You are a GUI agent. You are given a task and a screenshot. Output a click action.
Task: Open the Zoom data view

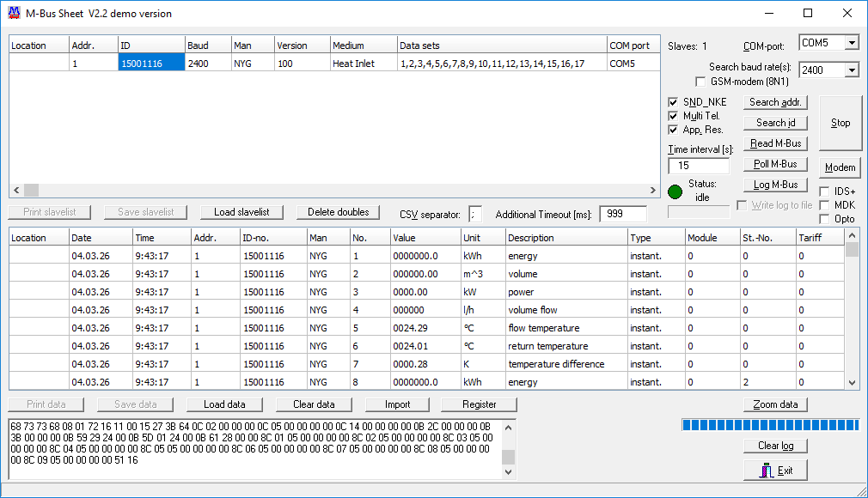click(x=775, y=404)
